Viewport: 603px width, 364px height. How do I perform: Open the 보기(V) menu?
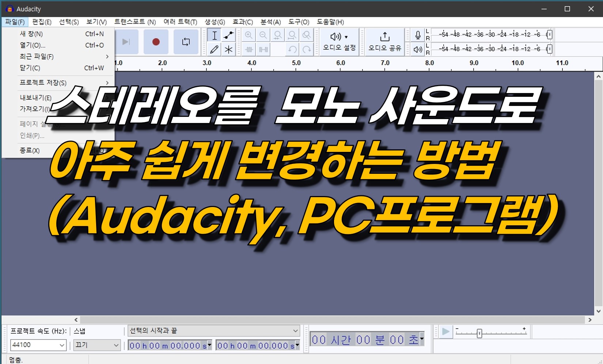click(x=96, y=22)
